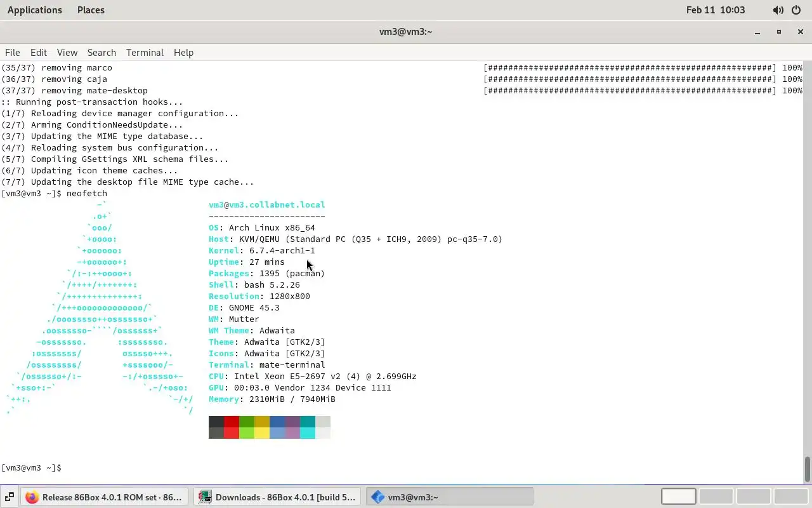
Task: Minimize the vm3@vm3 terminal window
Action: [757, 32]
